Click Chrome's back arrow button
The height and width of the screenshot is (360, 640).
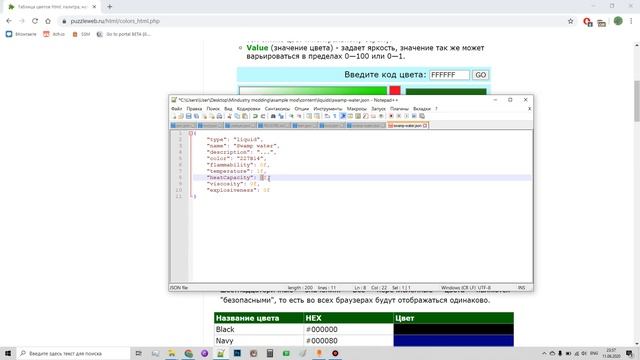coord(9,21)
